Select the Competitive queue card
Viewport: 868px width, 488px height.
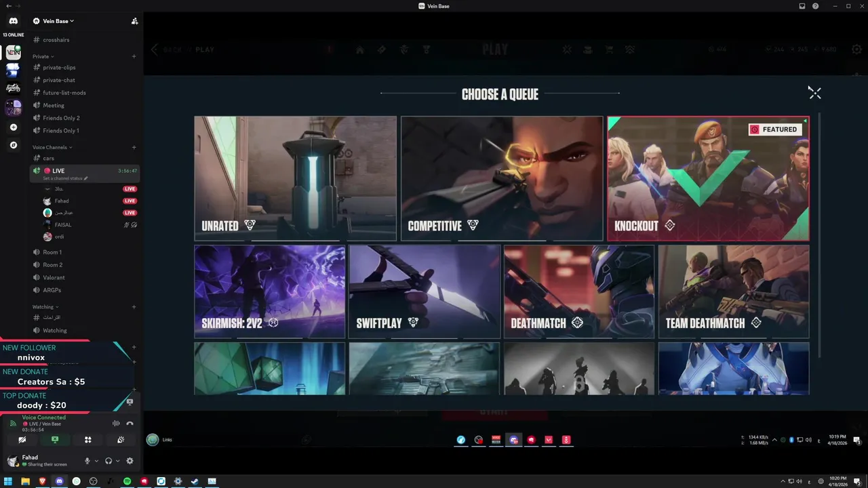click(502, 178)
